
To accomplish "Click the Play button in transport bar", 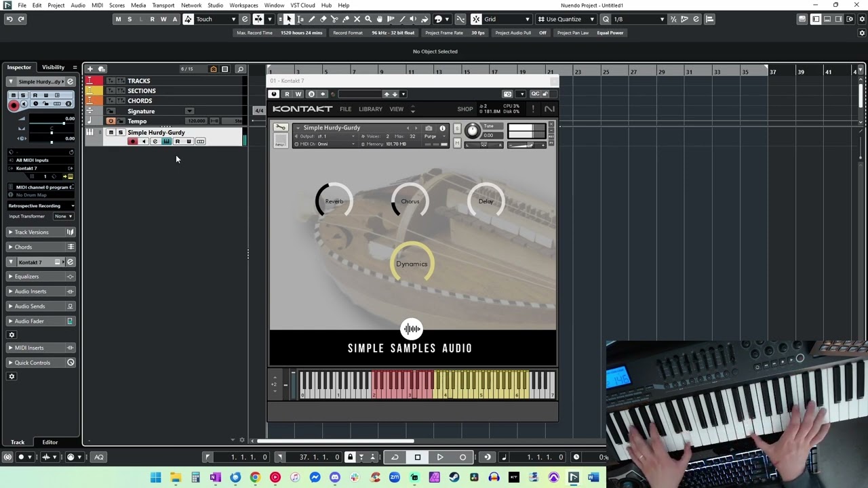I will coord(440,457).
